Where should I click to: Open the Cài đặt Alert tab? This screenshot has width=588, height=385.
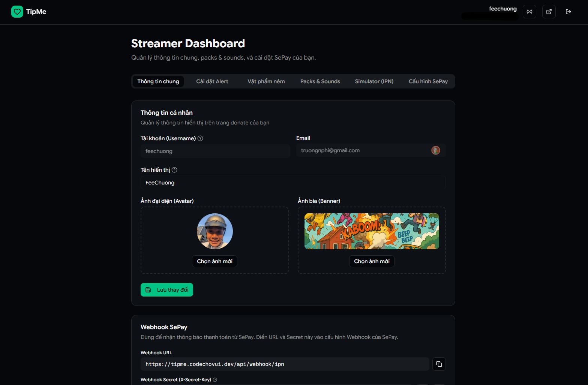[212, 81]
